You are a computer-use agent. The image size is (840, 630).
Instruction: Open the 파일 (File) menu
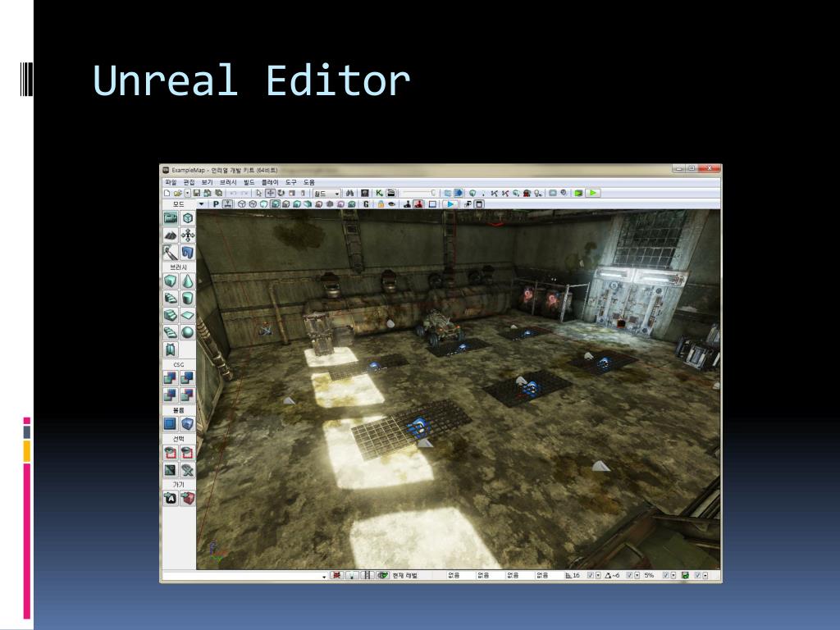click(x=171, y=183)
